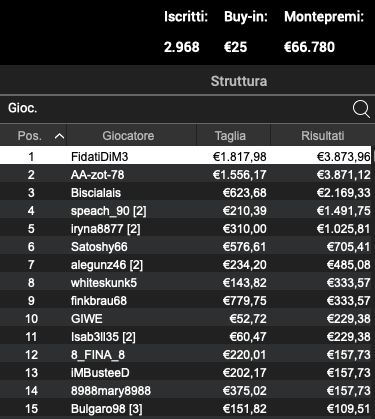The height and width of the screenshot is (419, 375).
Task: Pick Satoshy66 in position 6
Action: [185, 247]
